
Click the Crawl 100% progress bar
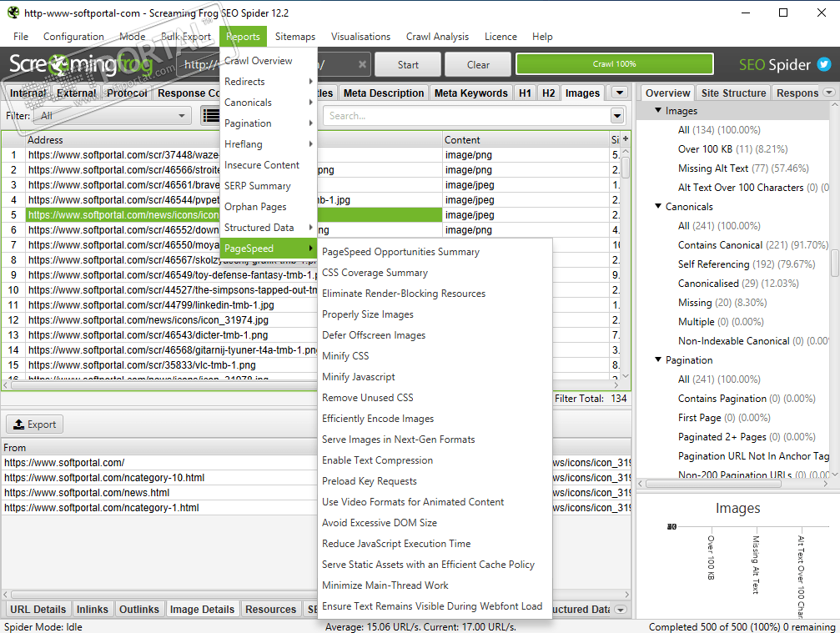(615, 63)
